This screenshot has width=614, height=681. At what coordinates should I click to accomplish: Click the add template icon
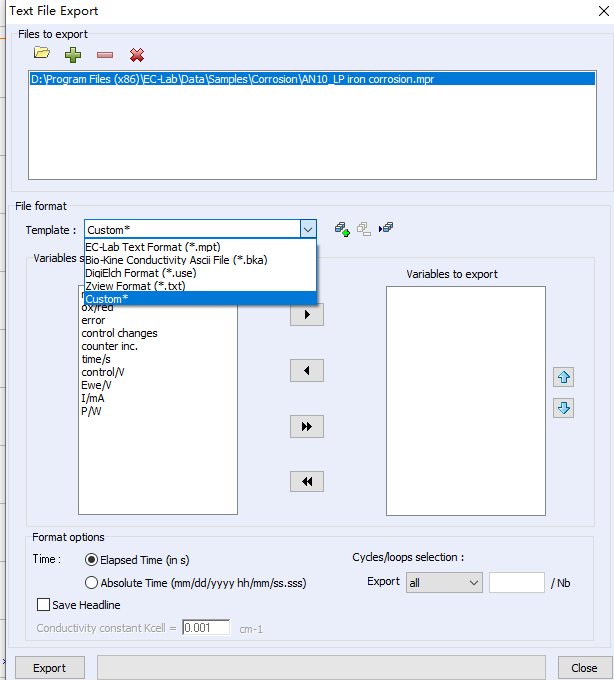pyautogui.click(x=342, y=229)
